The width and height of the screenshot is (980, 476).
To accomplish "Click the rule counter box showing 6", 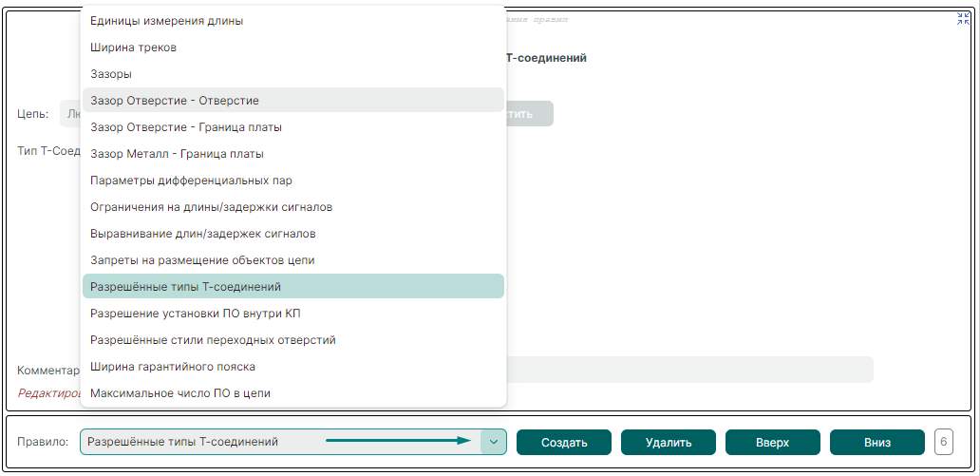I will 943,442.
